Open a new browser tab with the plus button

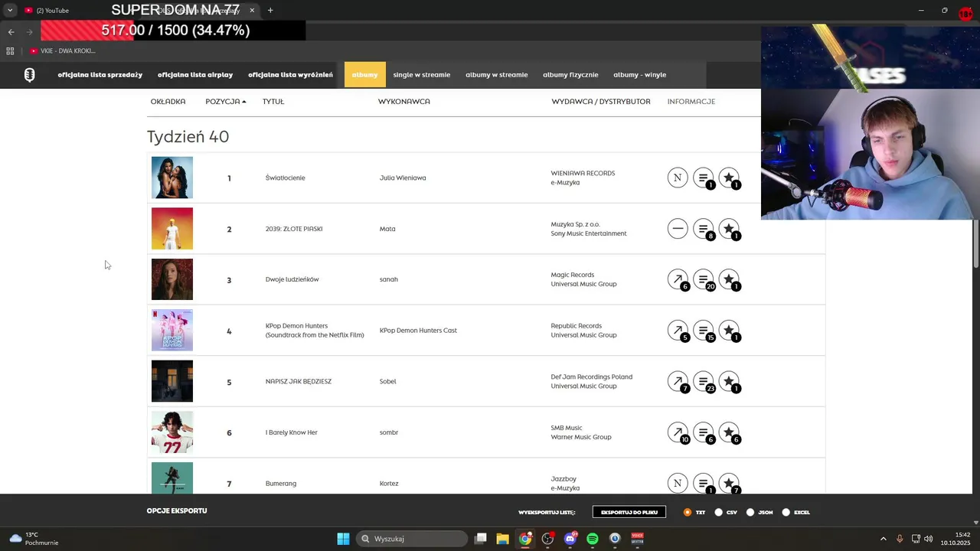click(270, 10)
